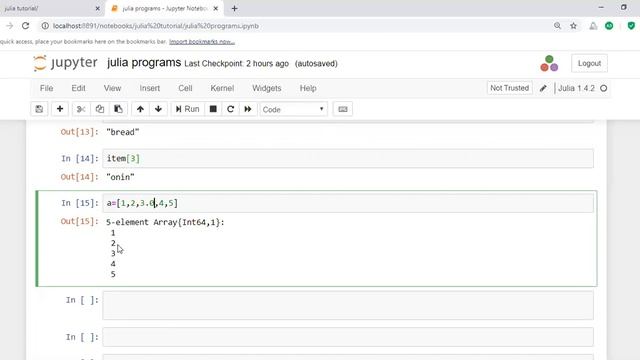The image size is (640, 360).
Task: Reload the page
Action: pyautogui.click(x=25, y=26)
